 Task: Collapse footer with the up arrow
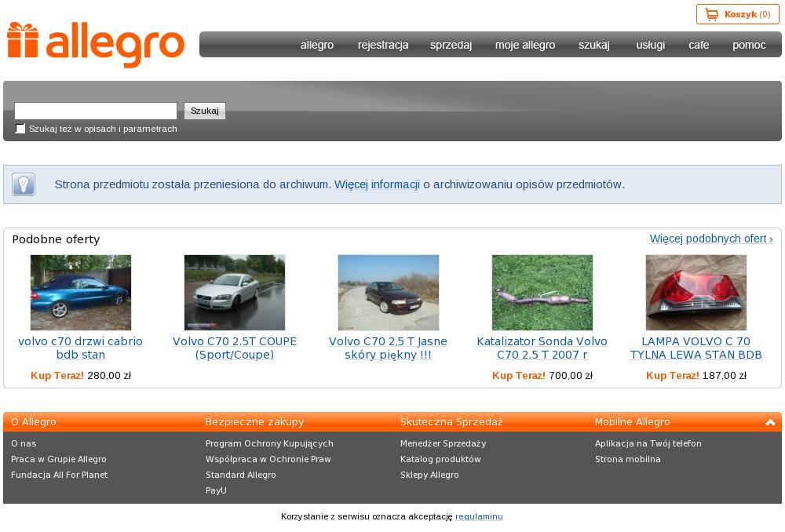tap(770, 422)
